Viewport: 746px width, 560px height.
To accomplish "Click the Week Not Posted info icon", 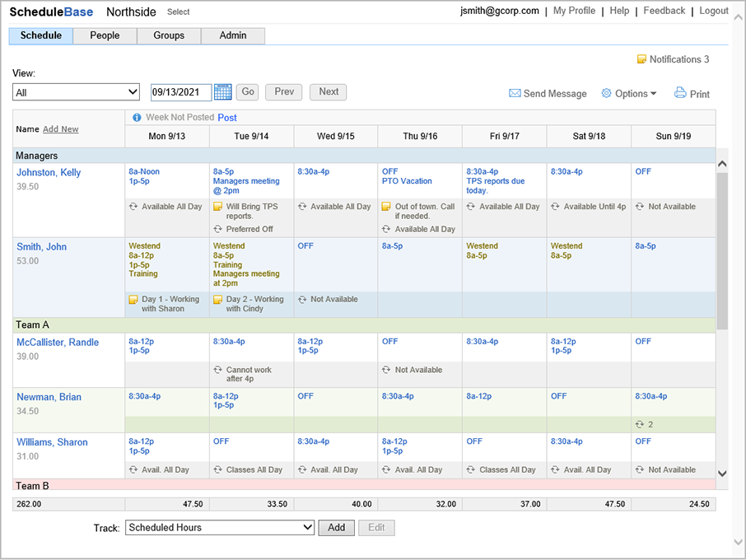I will [x=137, y=118].
